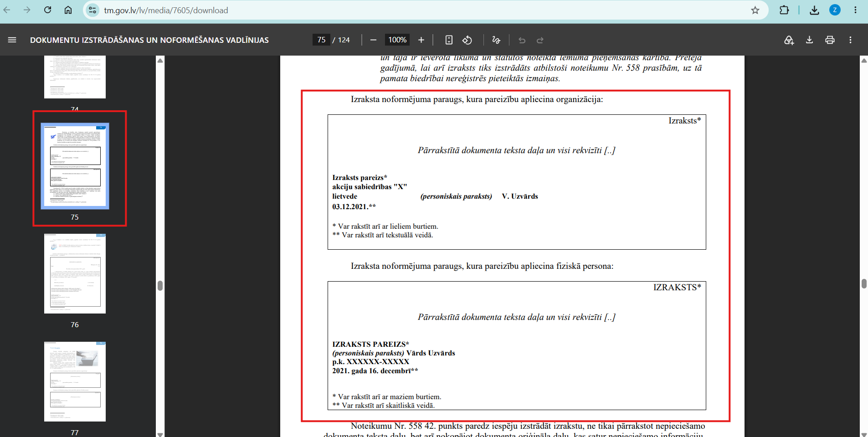Click the zoom level field showing 100%
This screenshot has width=868, height=437.
click(x=397, y=40)
